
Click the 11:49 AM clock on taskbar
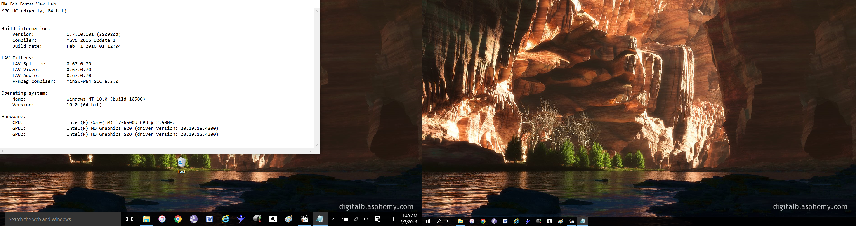click(x=408, y=219)
